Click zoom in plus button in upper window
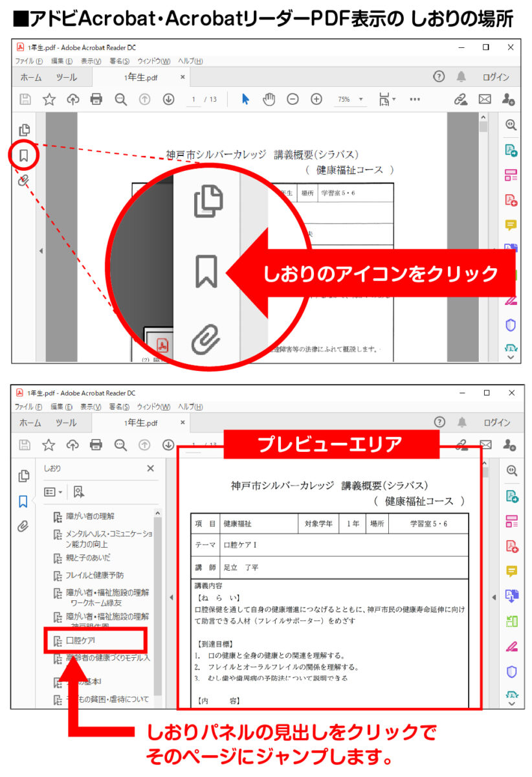This screenshot has height=777, width=532. [316, 99]
